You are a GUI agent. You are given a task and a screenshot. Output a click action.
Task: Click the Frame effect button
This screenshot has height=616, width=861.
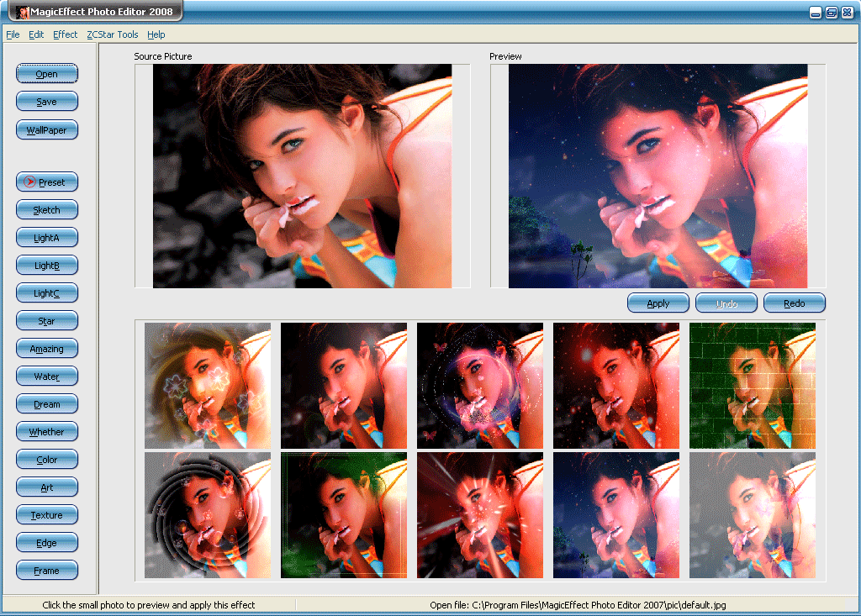pyautogui.click(x=47, y=571)
